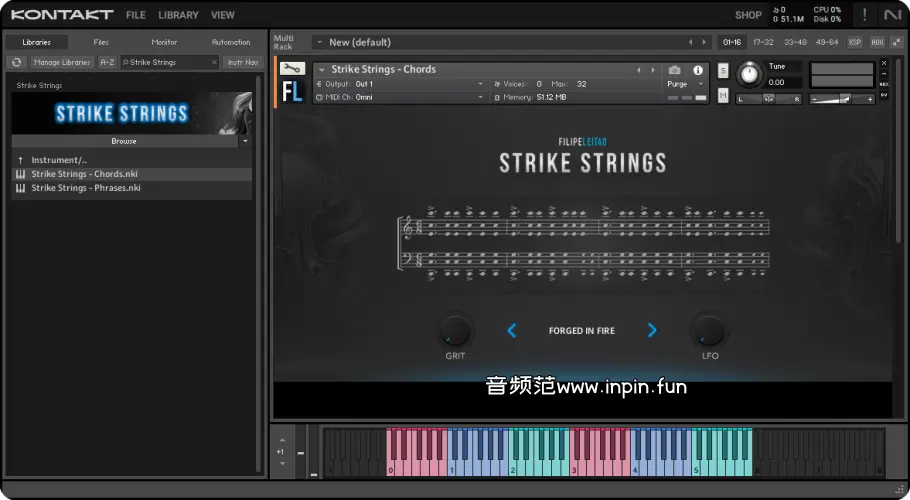The image size is (910, 500).
Task: Toggle the Instr Nav panel
Action: [x=243, y=62]
